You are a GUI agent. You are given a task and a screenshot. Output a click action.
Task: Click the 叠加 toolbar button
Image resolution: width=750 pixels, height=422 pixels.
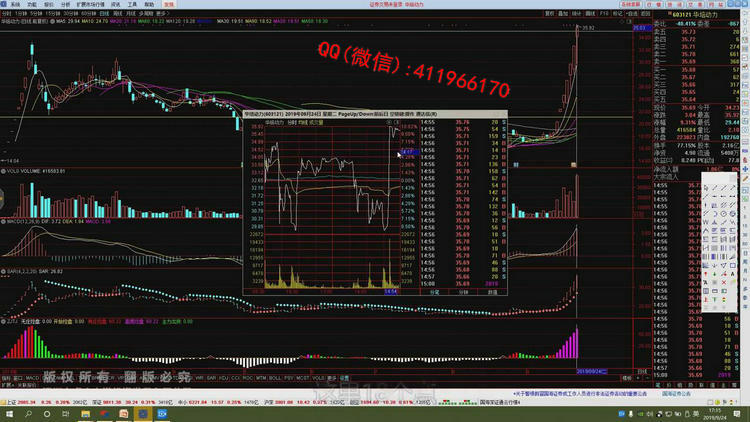563,13
